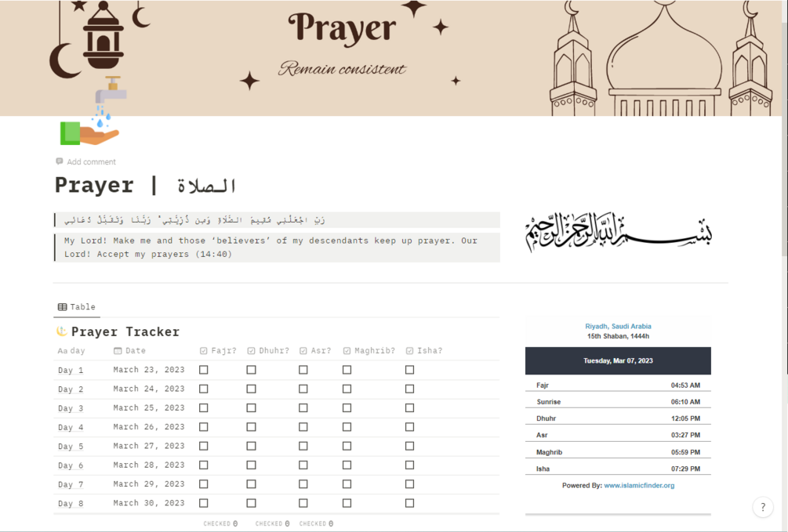788x532 pixels.
Task: Open the islamicfinder.org link
Action: tap(639, 485)
